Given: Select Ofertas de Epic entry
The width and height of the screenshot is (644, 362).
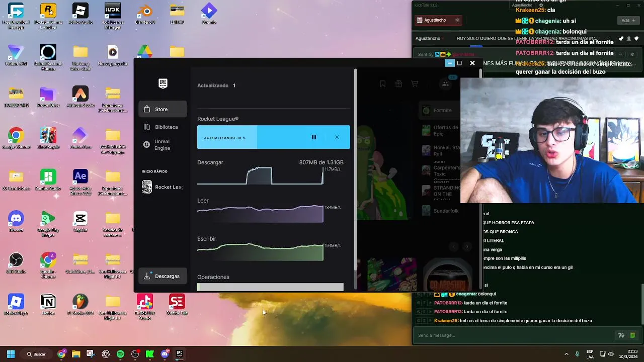Looking at the screenshot, I should coord(440,131).
